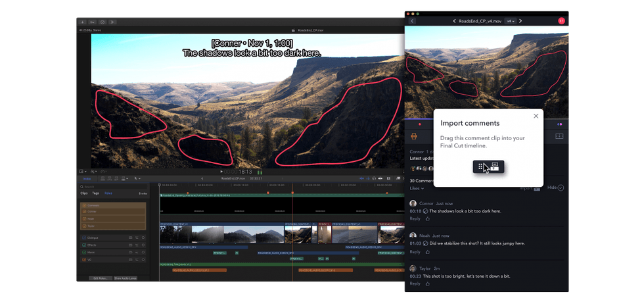The height and width of the screenshot is (302, 644).
Task: Click the audio lane icon on Dialogue row
Action: pyautogui.click(x=131, y=238)
